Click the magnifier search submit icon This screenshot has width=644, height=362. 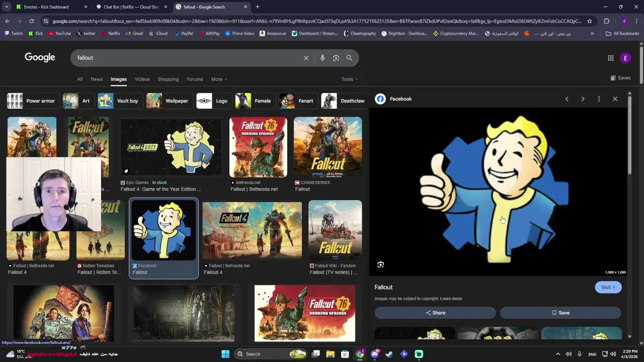click(349, 58)
